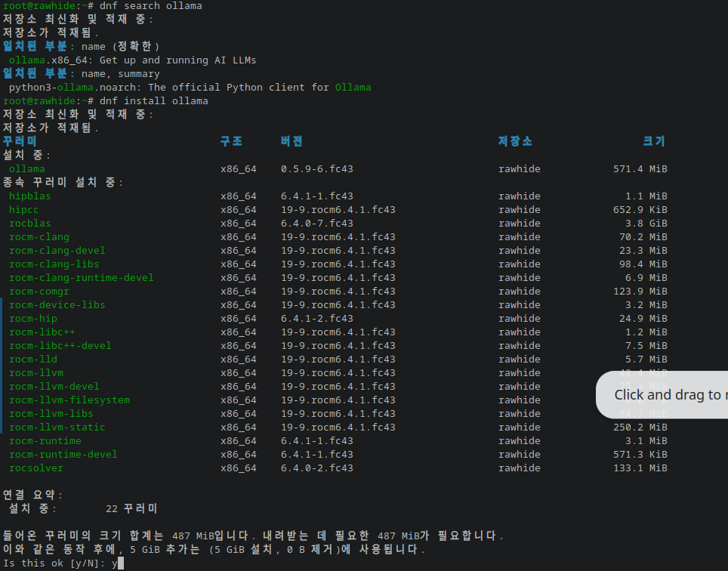
Task: Click the ollama version "0.5.9-6.fc43"
Action: click(x=317, y=169)
